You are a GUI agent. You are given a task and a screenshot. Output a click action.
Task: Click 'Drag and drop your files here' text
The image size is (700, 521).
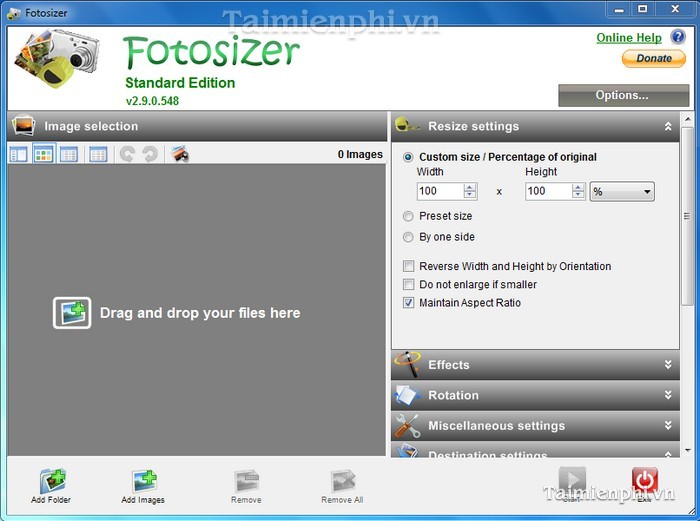coord(200,313)
